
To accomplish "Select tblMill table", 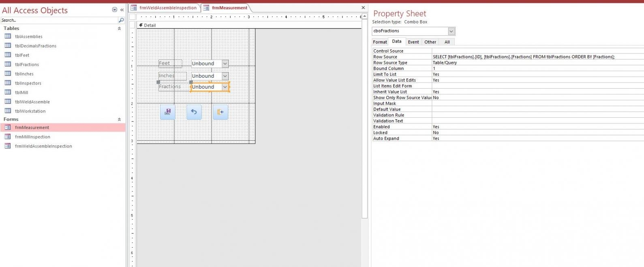I will click(x=21, y=92).
